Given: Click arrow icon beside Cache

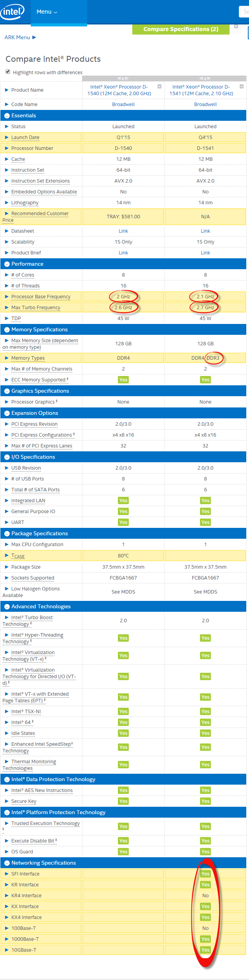Looking at the screenshot, I should click(x=7, y=159).
